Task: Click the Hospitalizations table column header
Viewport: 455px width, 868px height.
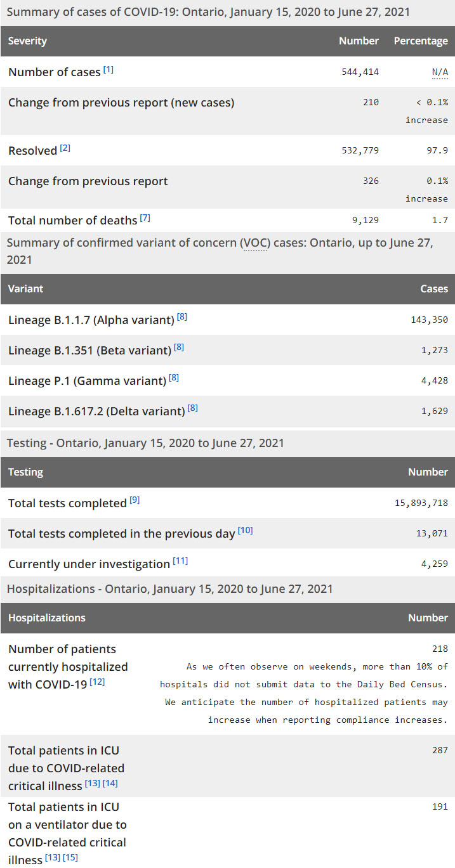Action: click(47, 618)
